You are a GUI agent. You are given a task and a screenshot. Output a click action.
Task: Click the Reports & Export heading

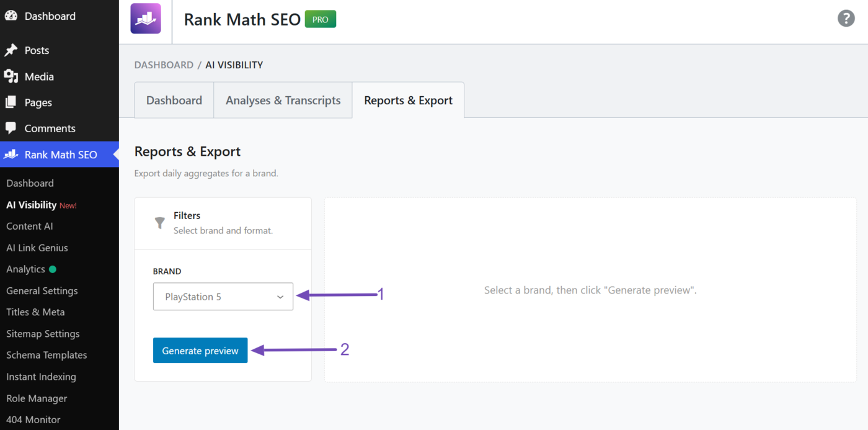pyautogui.click(x=187, y=151)
